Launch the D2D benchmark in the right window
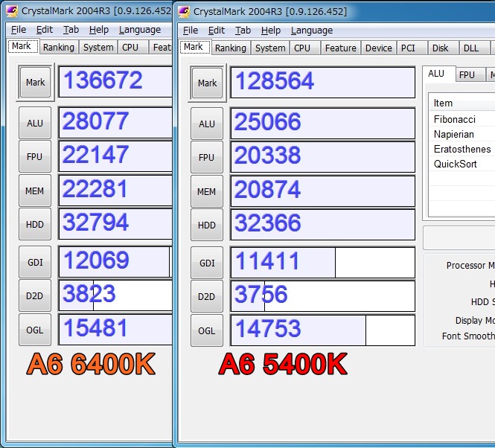Image resolution: width=495 pixels, height=448 pixels. (x=207, y=296)
